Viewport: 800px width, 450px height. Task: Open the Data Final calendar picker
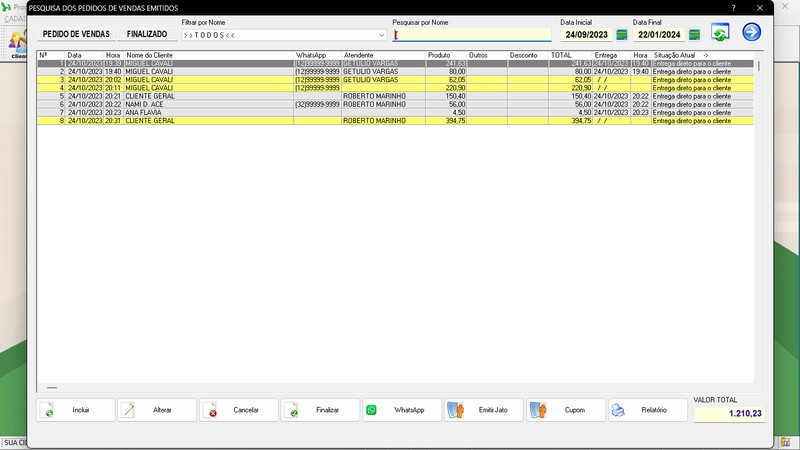[x=694, y=35]
